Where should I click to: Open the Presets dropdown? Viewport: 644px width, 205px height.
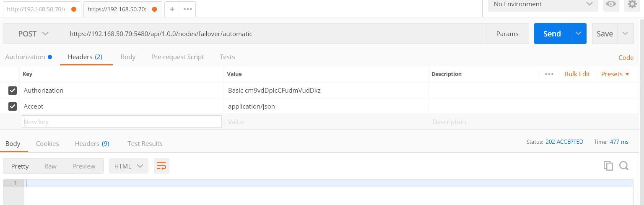(615, 74)
